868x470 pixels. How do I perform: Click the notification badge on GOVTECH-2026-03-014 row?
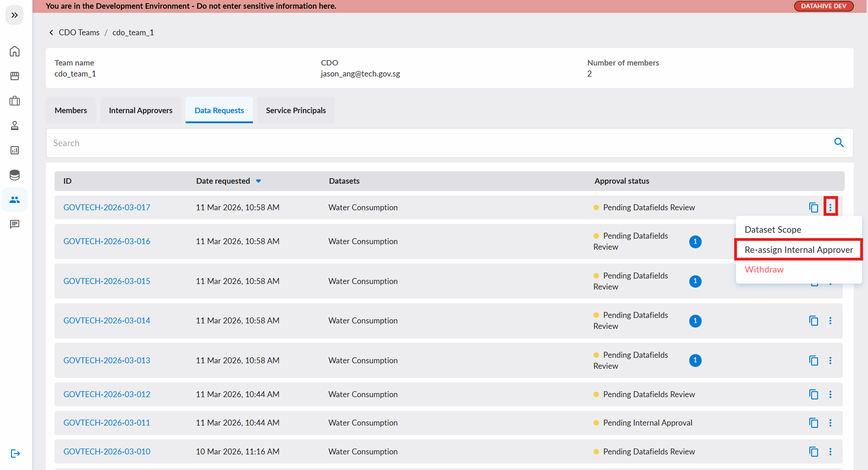point(695,321)
